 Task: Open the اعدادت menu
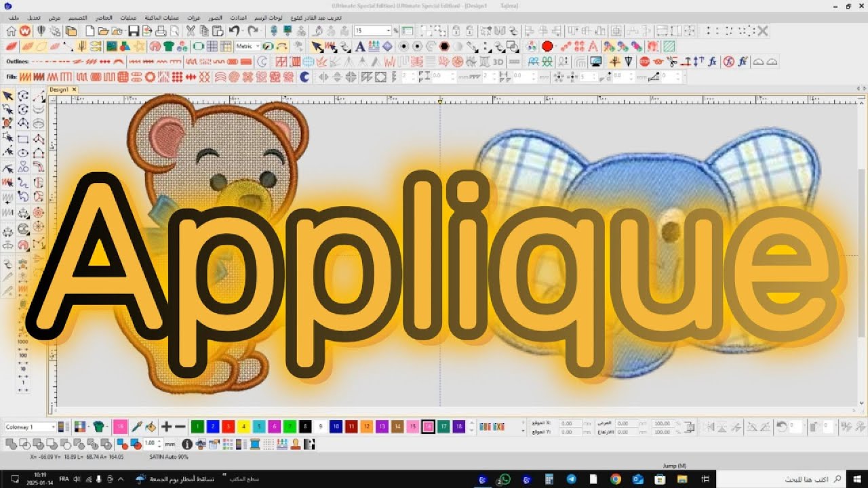237,17
